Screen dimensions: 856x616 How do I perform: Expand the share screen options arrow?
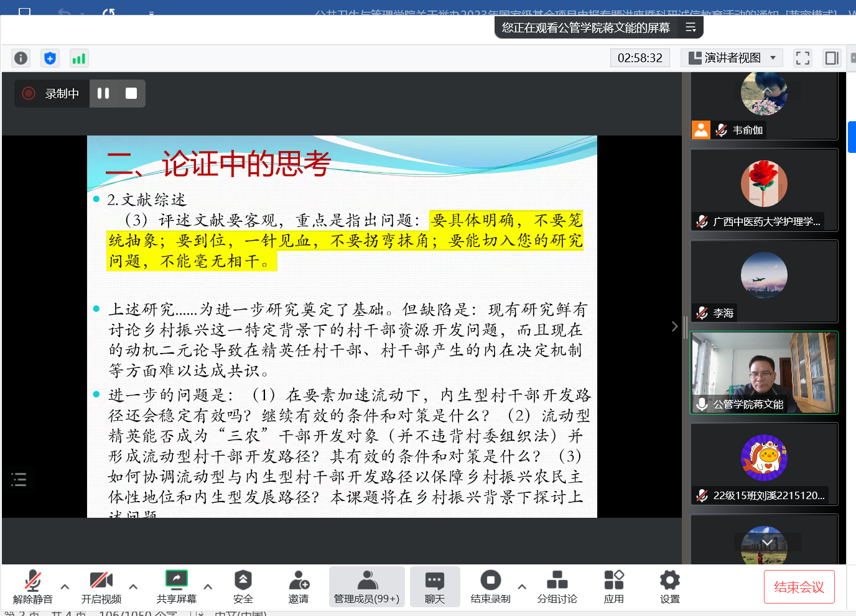point(208,586)
